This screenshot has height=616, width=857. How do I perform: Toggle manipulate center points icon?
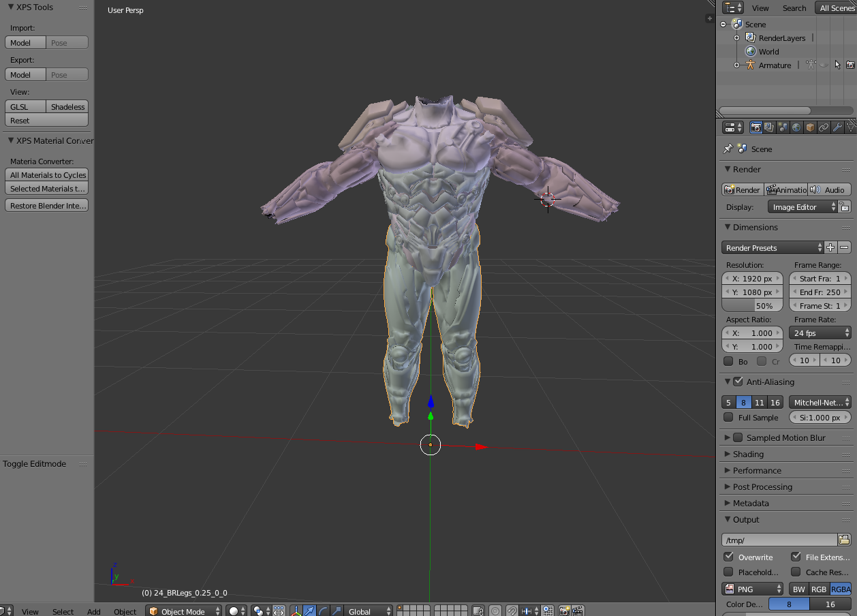pyautogui.click(x=279, y=611)
